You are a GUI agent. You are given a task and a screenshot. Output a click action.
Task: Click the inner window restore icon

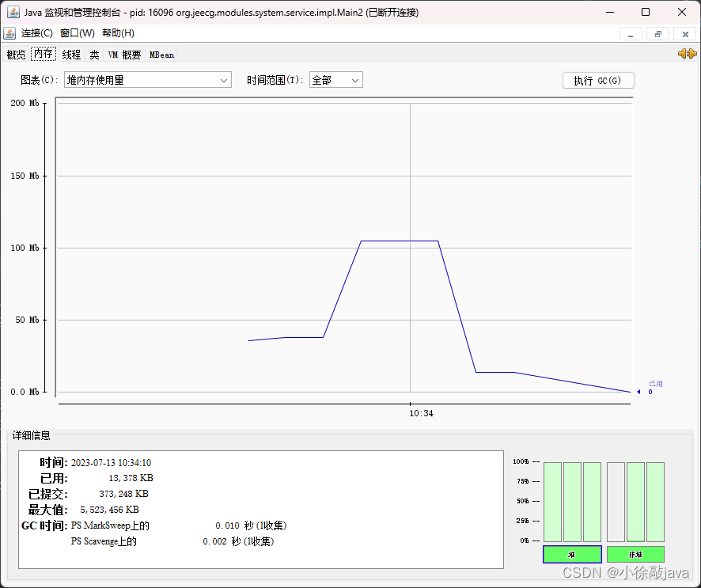[x=657, y=33]
